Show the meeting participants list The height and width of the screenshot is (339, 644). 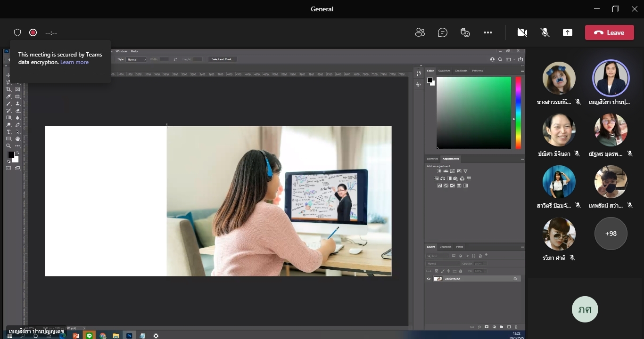click(420, 32)
